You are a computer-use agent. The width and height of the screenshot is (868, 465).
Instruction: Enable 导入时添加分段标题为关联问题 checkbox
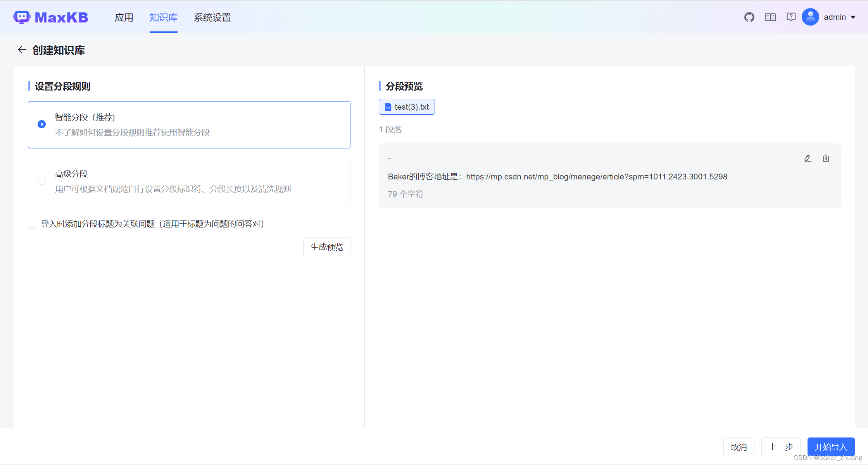[32, 224]
